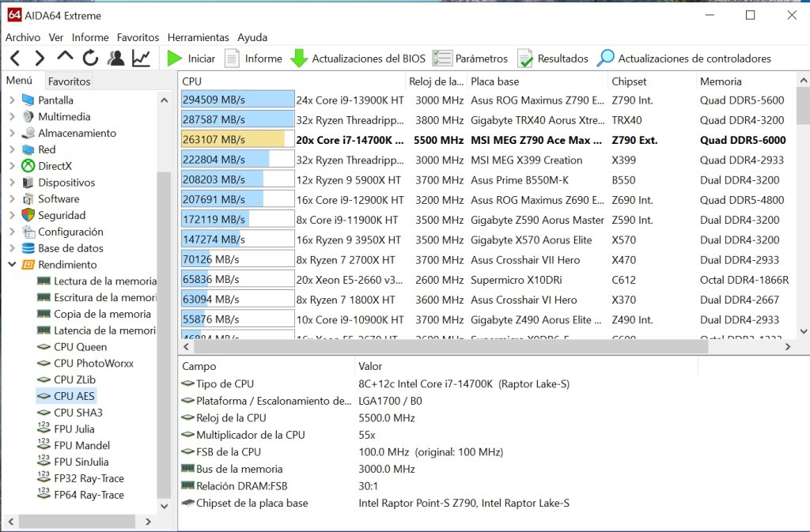
Task: Expand the Pantalla tree node
Action: pyautogui.click(x=13, y=100)
